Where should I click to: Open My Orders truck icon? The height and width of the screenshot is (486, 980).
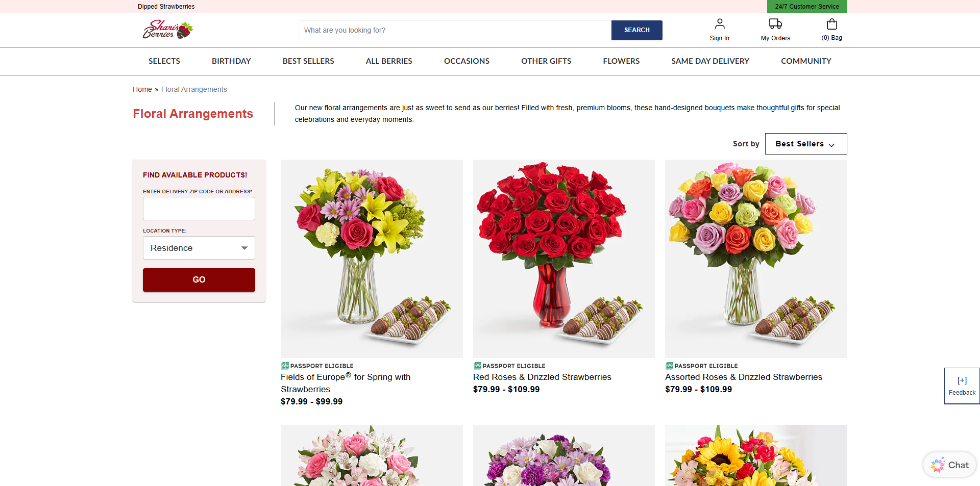point(775,24)
